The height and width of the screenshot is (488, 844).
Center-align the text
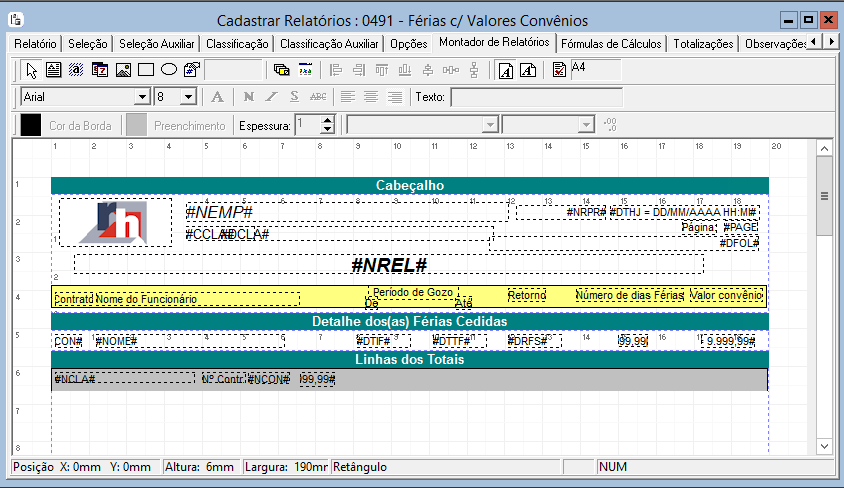click(371, 97)
